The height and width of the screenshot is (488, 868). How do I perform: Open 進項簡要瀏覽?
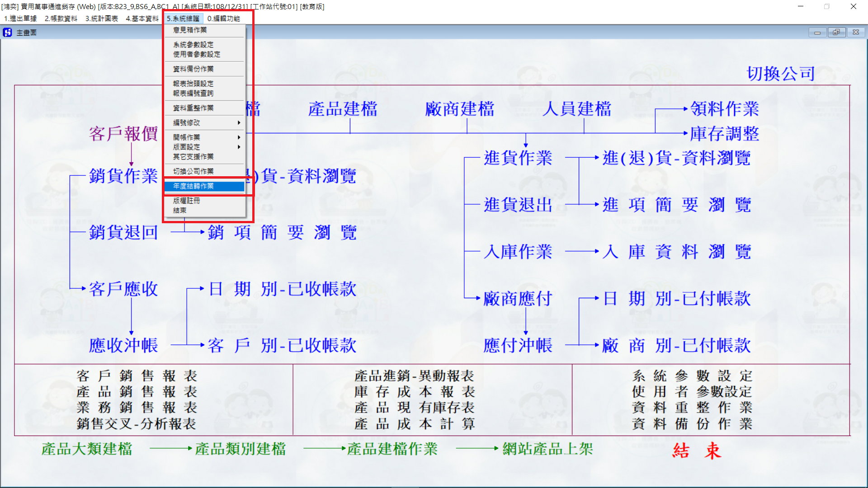coord(677,205)
